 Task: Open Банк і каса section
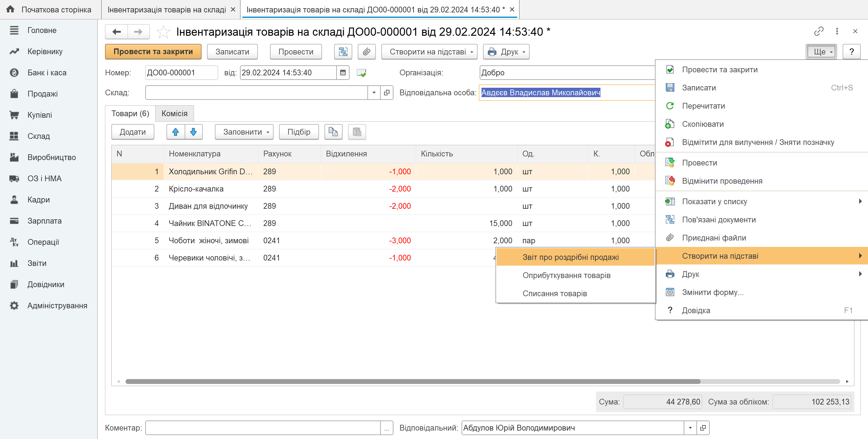pyautogui.click(x=47, y=73)
